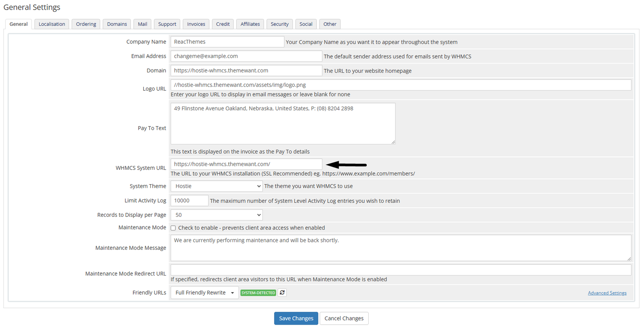
Task: Click the 'This text is displayed on the invoice' note
Action: pyautogui.click(x=240, y=152)
